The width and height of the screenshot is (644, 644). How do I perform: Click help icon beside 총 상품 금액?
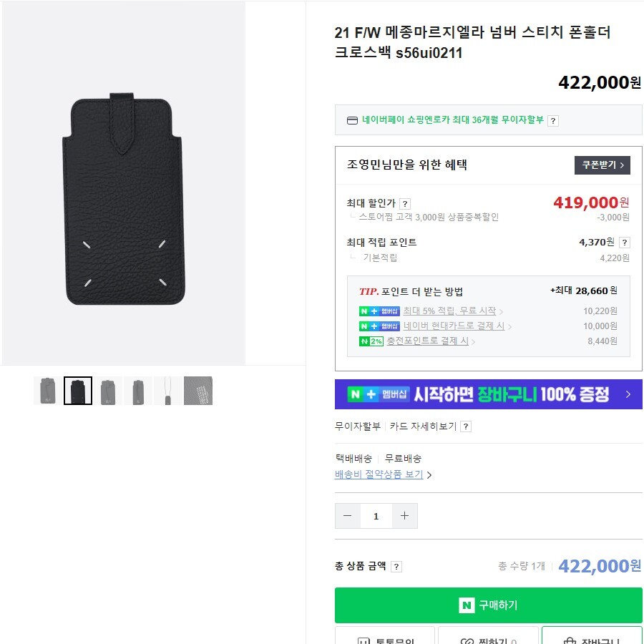tap(396, 567)
